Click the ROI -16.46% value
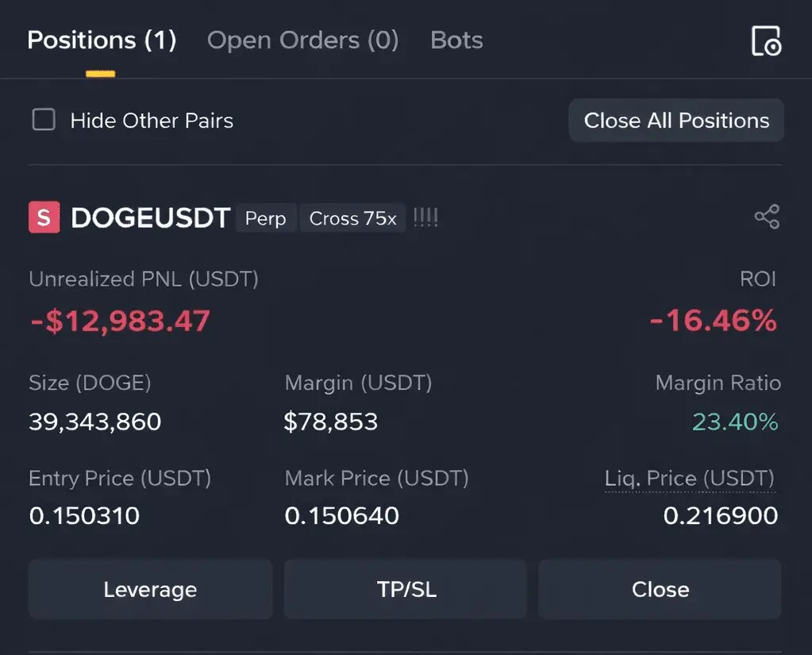The image size is (812, 655). click(713, 321)
